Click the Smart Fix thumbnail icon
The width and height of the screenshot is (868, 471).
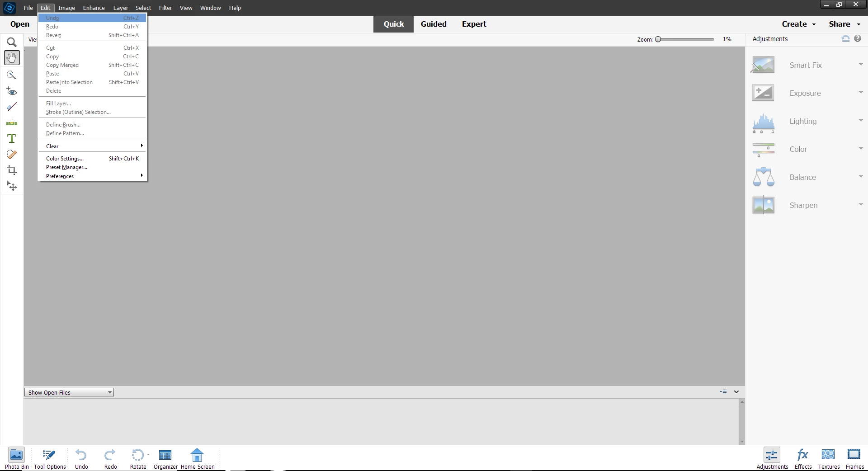click(x=763, y=65)
